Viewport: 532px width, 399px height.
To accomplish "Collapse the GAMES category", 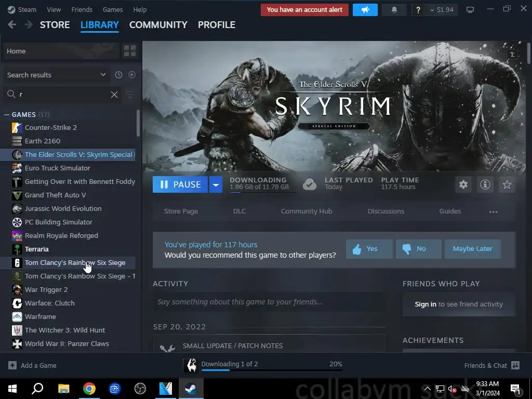I will (x=6, y=115).
